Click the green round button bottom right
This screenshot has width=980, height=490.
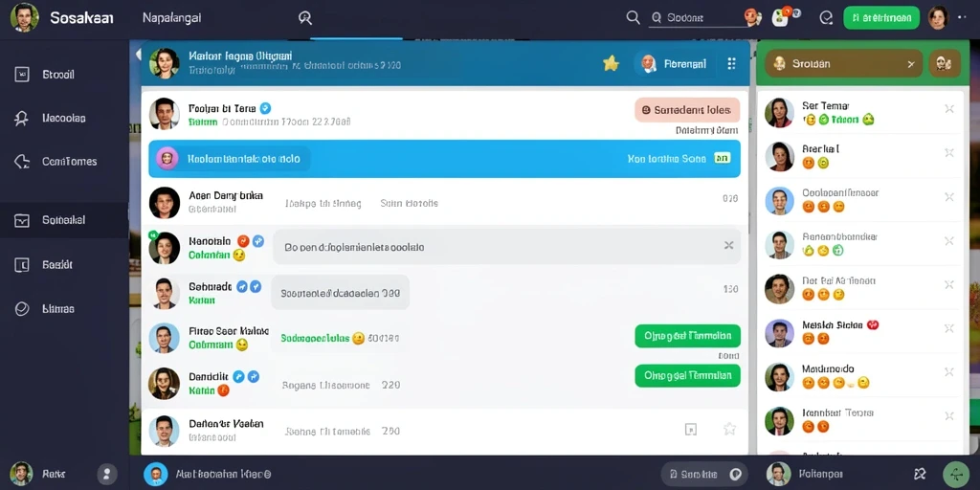[956, 475]
